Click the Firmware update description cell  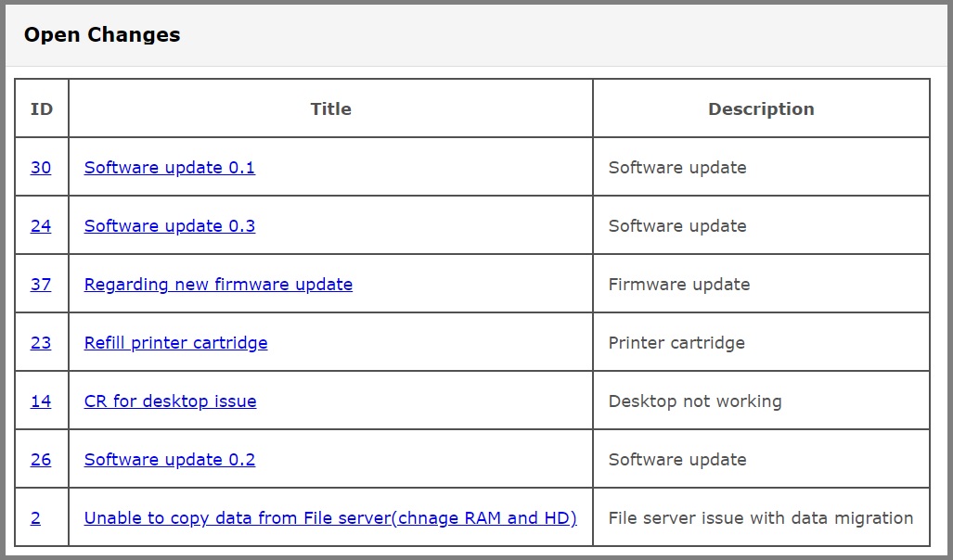761,284
